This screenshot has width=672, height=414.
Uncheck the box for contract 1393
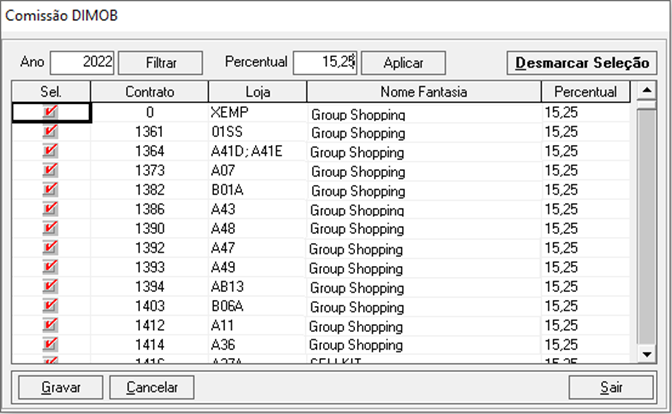pos(50,267)
